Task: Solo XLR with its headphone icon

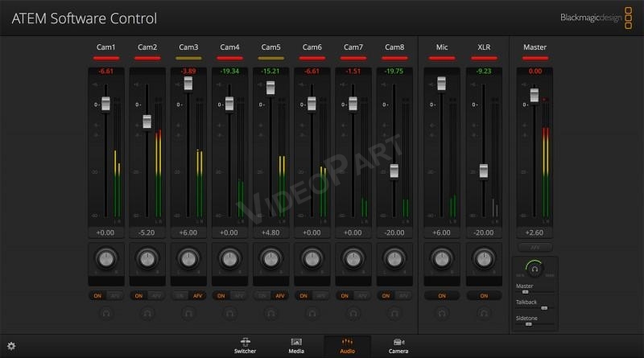Action: pyautogui.click(x=484, y=314)
